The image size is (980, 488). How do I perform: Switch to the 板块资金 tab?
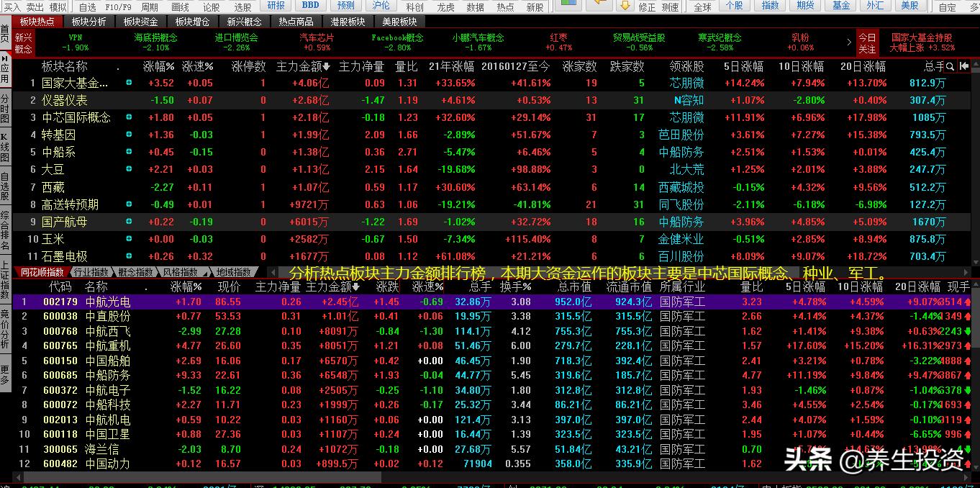pos(140,22)
